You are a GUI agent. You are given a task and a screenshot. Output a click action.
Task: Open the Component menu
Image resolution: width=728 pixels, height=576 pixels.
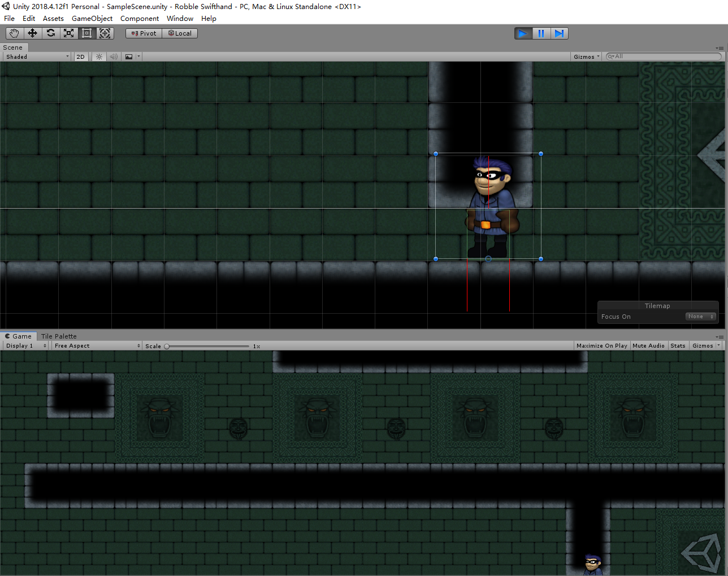pyautogui.click(x=140, y=19)
